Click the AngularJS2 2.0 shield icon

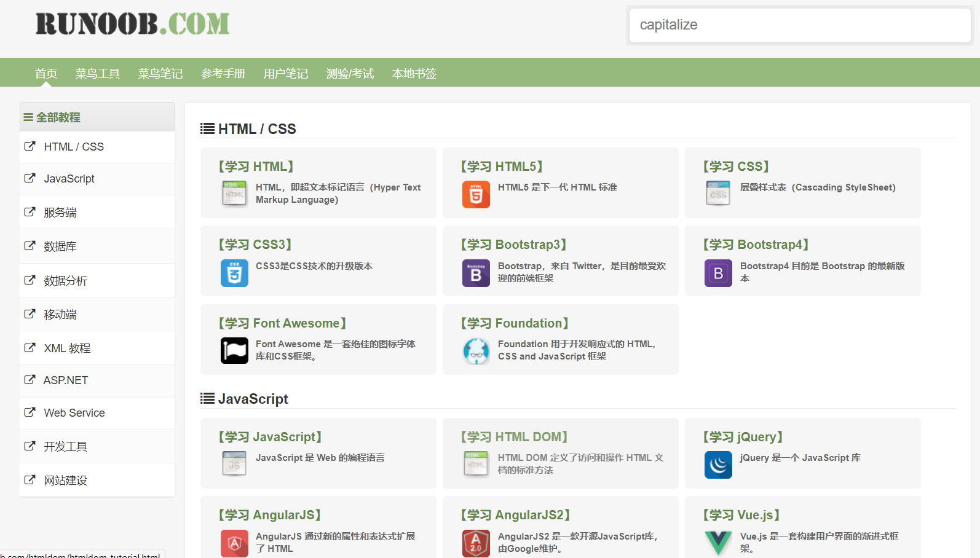tap(476, 543)
